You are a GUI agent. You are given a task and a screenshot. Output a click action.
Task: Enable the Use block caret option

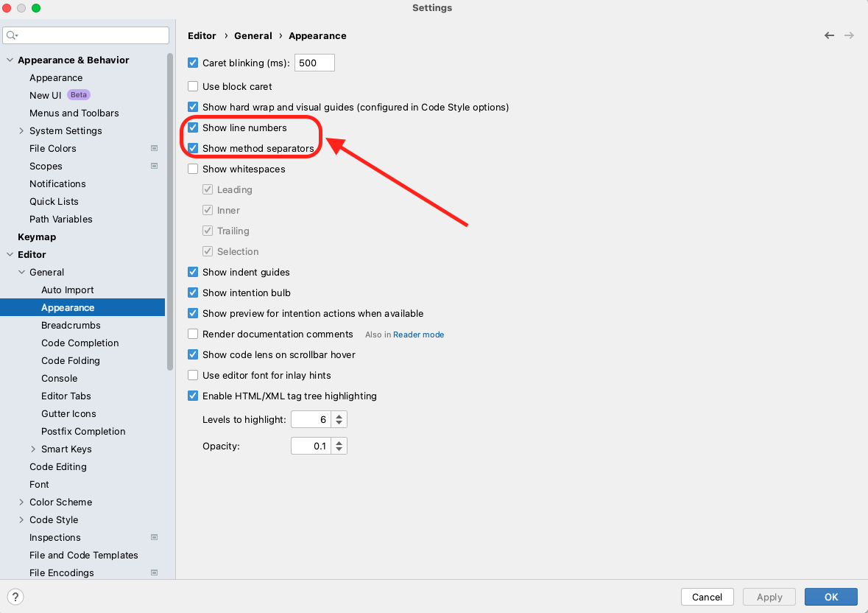[x=193, y=86]
